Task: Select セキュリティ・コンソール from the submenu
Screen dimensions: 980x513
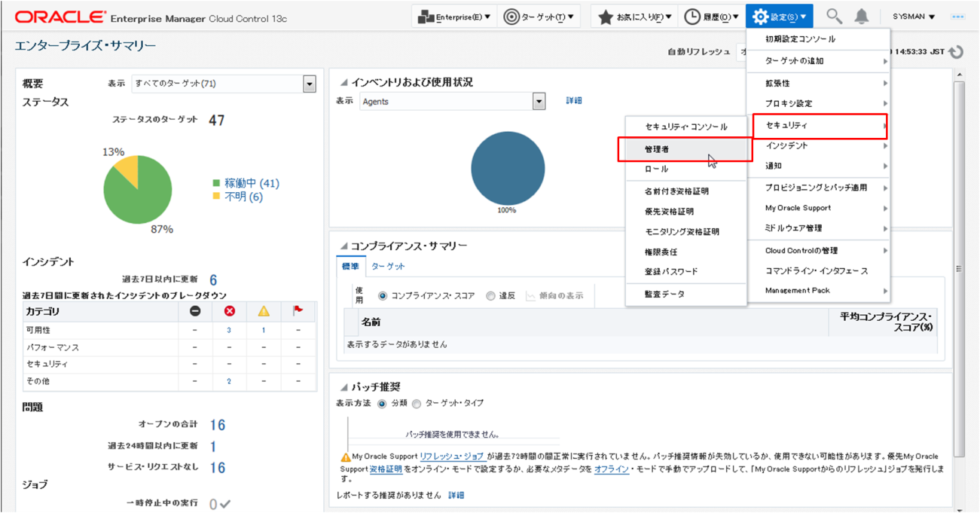Action: coord(686,127)
